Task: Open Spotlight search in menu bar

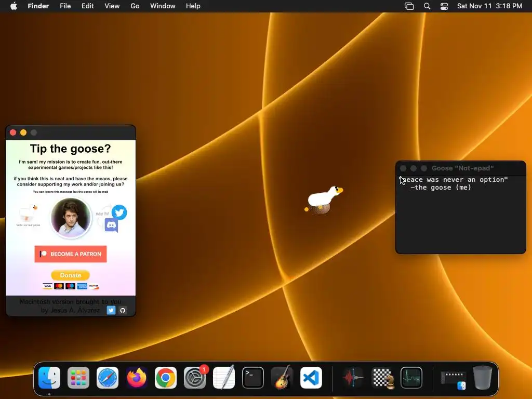Action: click(x=427, y=6)
